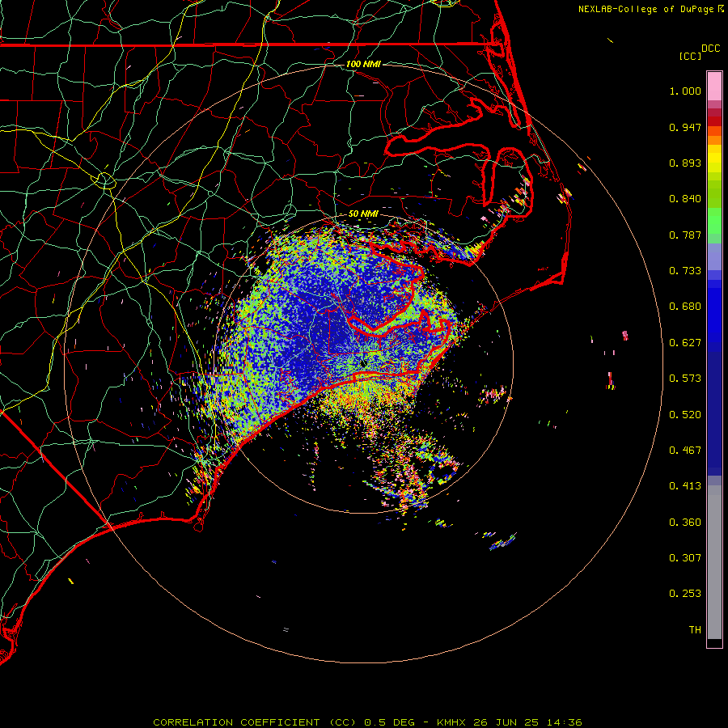The height and width of the screenshot is (728, 728).
Task: Select the 0.520 legend value
Action: (x=685, y=415)
